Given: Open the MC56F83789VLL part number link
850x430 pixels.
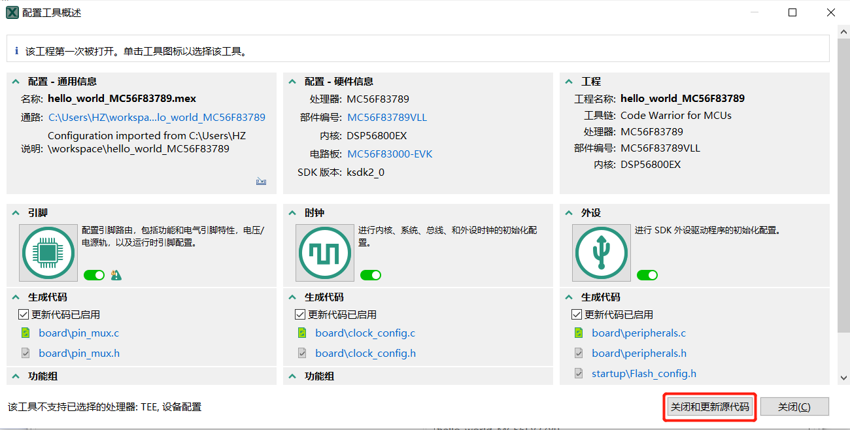Looking at the screenshot, I should point(386,117).
